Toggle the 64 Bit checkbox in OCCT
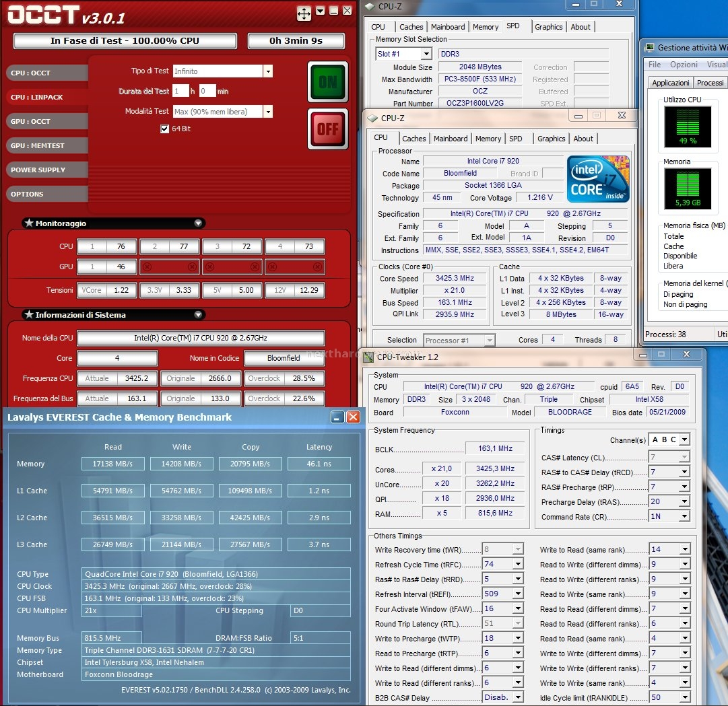 [164, 129]
